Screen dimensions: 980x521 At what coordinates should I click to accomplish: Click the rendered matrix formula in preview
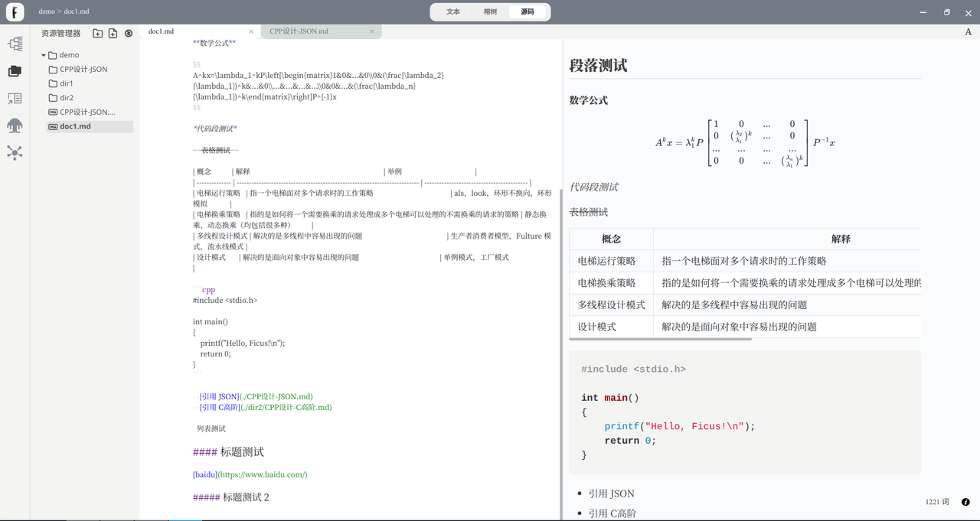(745, 142)
